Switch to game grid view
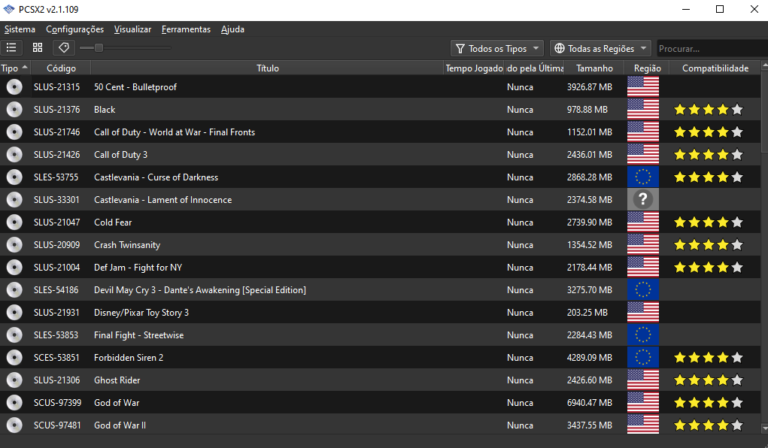 [37, 47]
